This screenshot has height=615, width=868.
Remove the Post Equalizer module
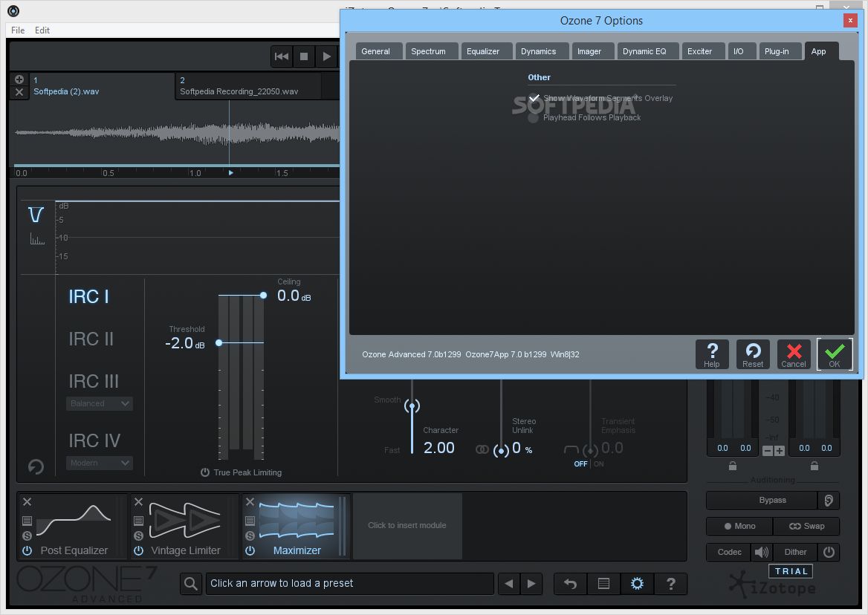pyautogui.click(x=27, y=501)
